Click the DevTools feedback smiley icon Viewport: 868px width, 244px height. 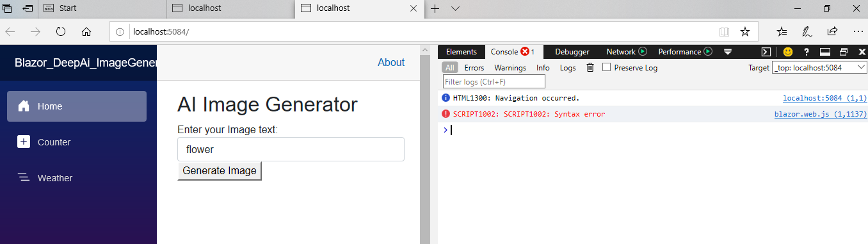coord(788,52)
